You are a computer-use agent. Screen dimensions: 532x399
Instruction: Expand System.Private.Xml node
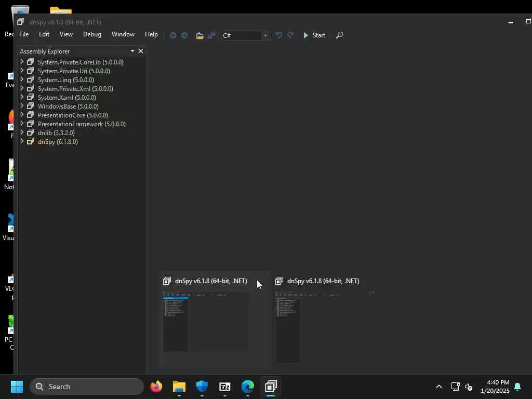(22, 88)
